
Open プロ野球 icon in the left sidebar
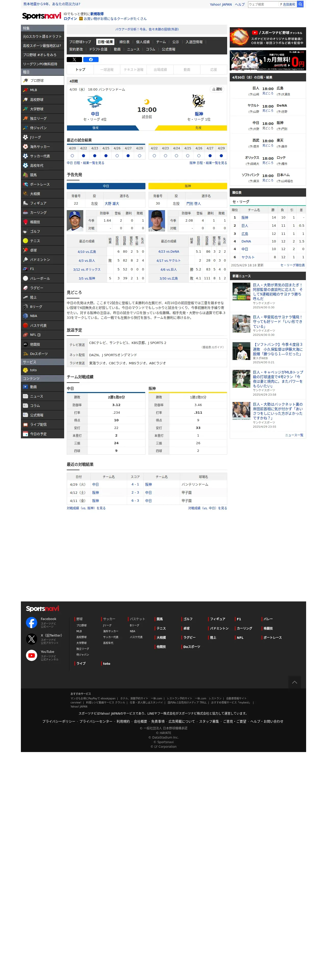pyautogui.click(x=25, y=81)
